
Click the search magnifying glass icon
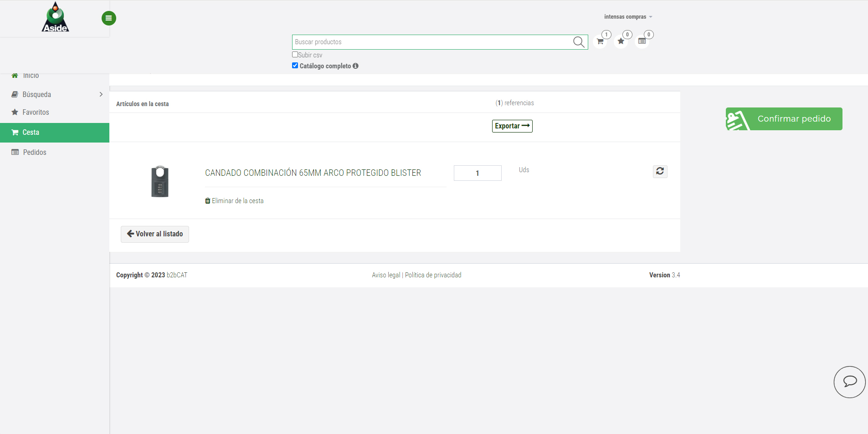point(579,42)
